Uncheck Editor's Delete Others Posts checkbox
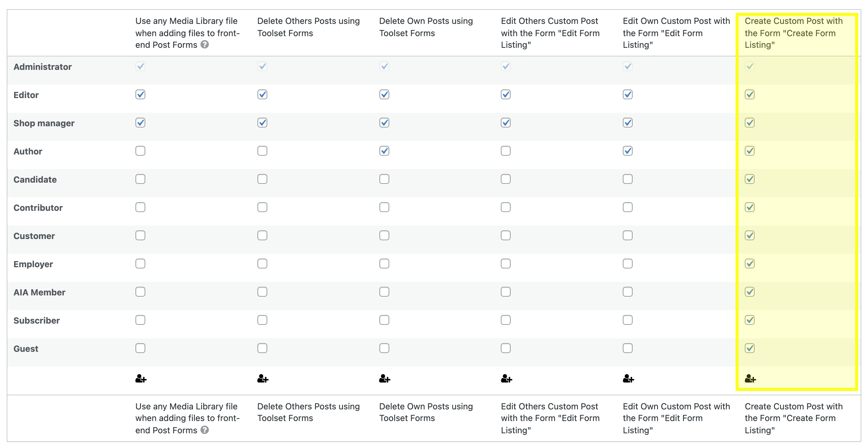Viewport: 868px width, 448px height. (x=262, y=94)
